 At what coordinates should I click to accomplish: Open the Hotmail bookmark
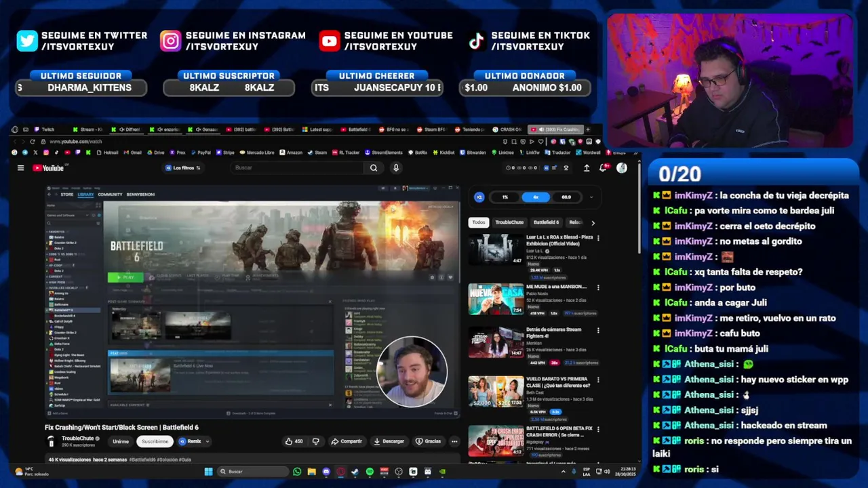coord(107,152)
